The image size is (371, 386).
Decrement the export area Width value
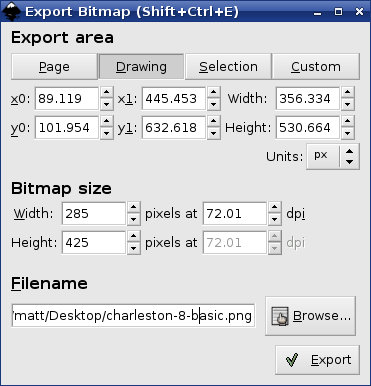348,104
